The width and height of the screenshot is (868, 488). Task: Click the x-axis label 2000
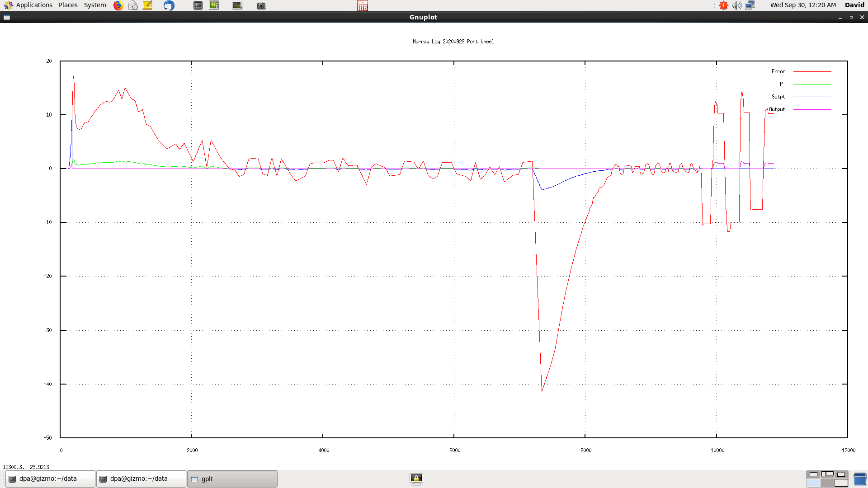click(192, 450)
